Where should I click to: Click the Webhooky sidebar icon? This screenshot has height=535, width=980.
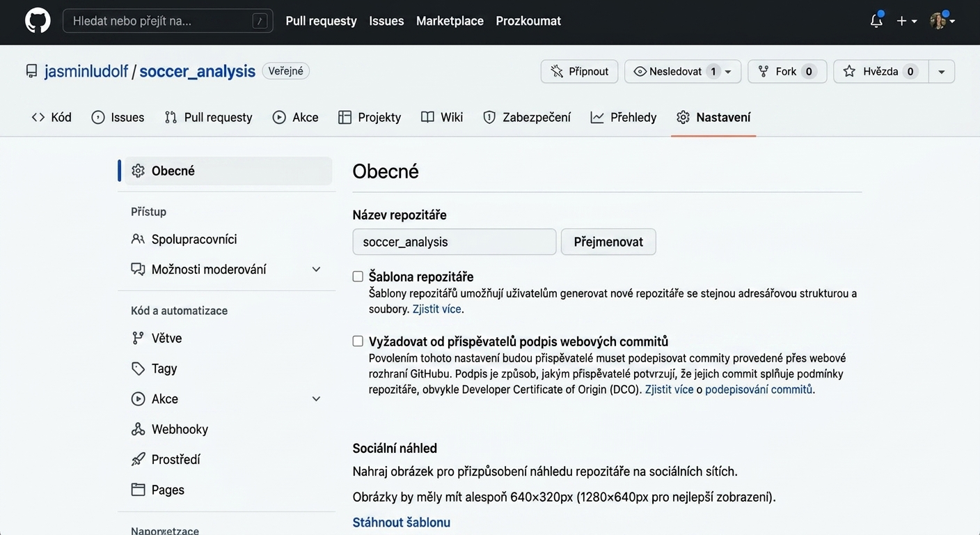138,429
